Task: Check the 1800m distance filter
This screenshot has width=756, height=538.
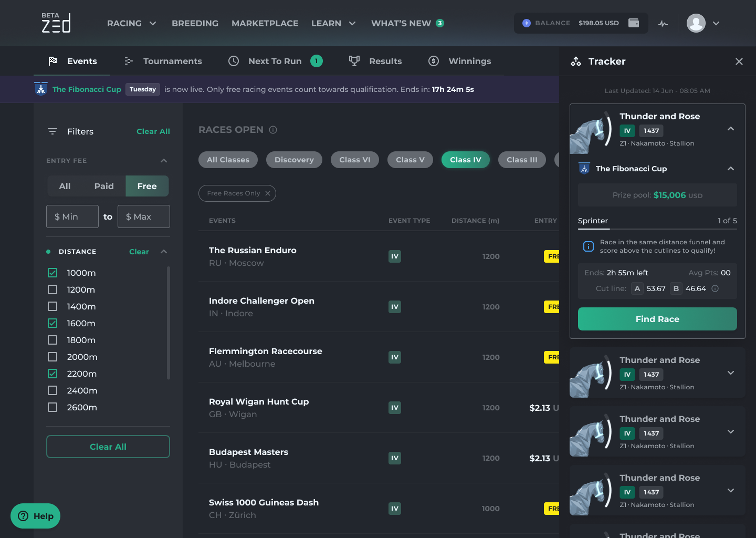Action: (52, 340)
